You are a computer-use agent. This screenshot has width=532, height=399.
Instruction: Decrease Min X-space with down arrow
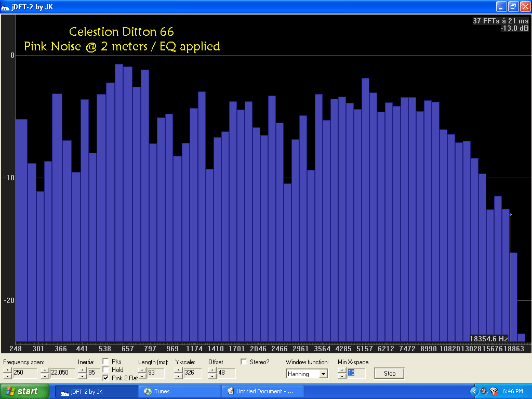[342, 376]
